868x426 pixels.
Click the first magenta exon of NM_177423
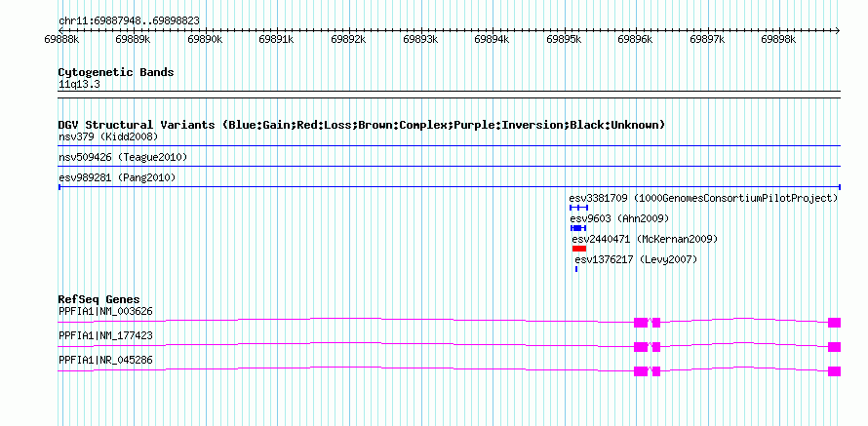tap(641, 347)
